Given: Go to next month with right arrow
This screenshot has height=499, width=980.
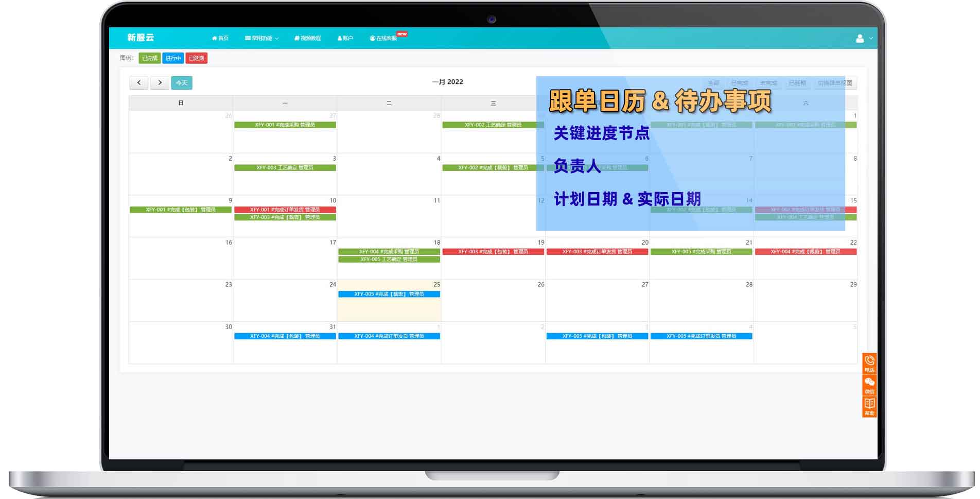Looking at the screenshot, I should point(160,82).
